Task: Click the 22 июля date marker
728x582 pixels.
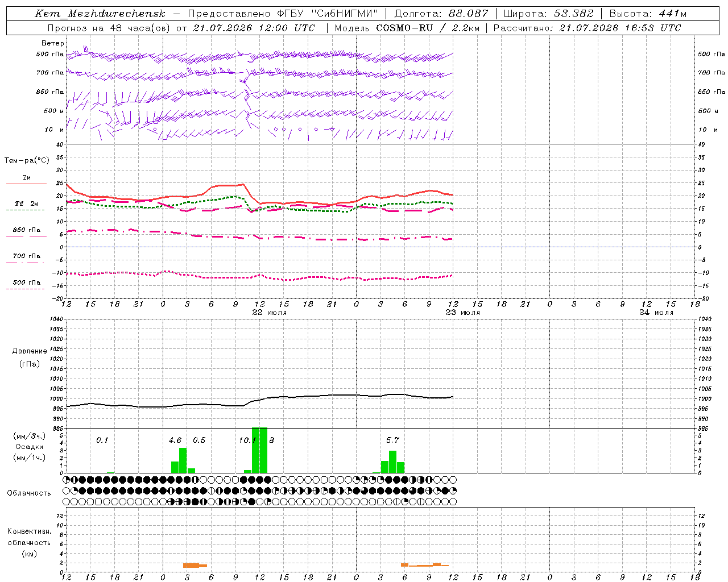Action: coord(270,313)
